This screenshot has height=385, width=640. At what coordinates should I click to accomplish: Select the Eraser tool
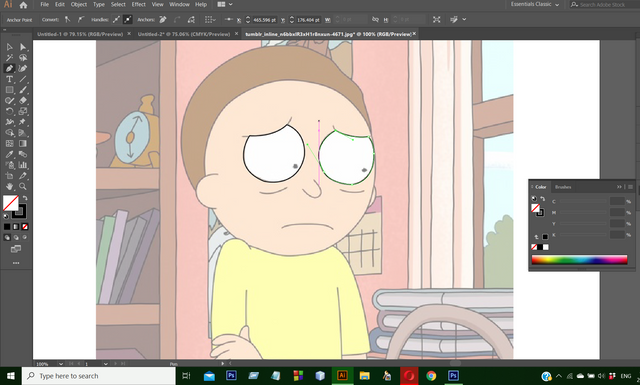click(x=23, y=100)
